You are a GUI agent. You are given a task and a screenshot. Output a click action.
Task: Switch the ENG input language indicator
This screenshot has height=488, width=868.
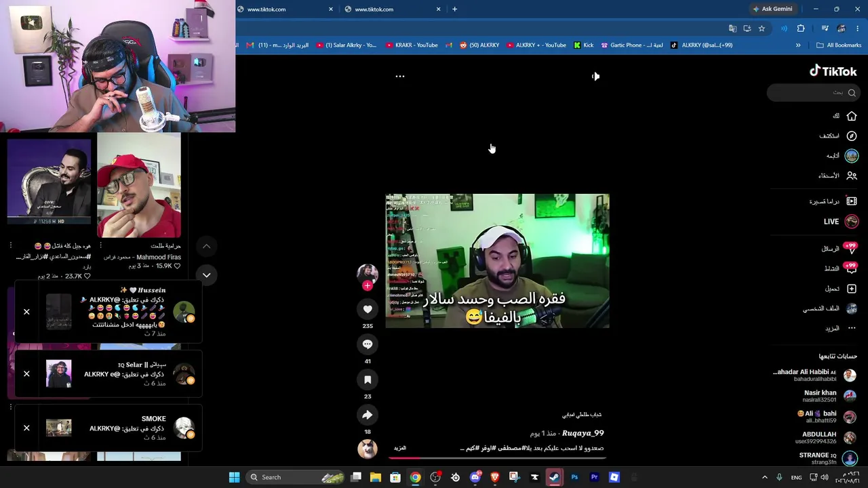[796, 477]
